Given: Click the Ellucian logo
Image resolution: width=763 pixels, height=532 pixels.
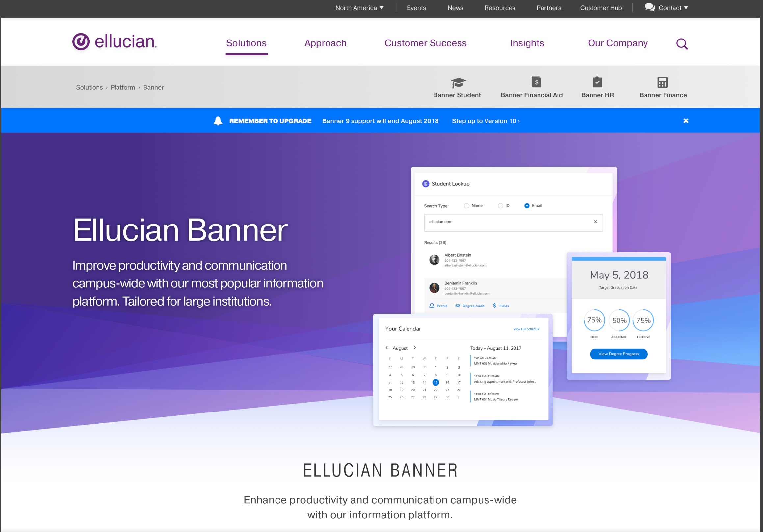Looking at the screenshot, I should [x=114, y=41].
